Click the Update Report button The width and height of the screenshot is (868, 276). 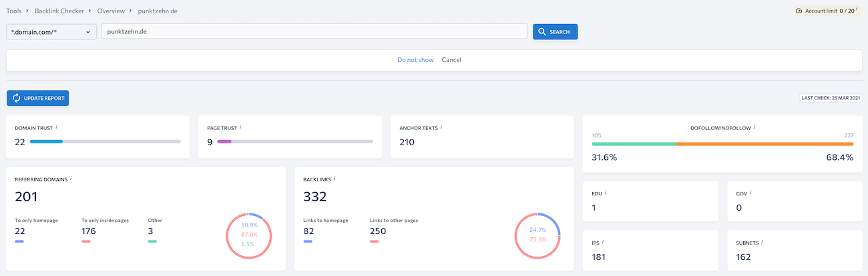(38, 98)
